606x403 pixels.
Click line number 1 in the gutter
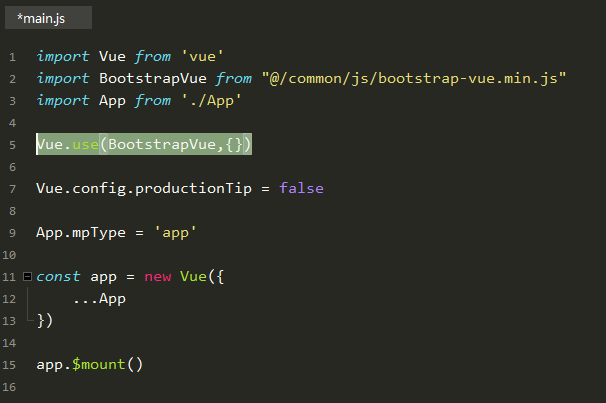(x=12, y=57)
